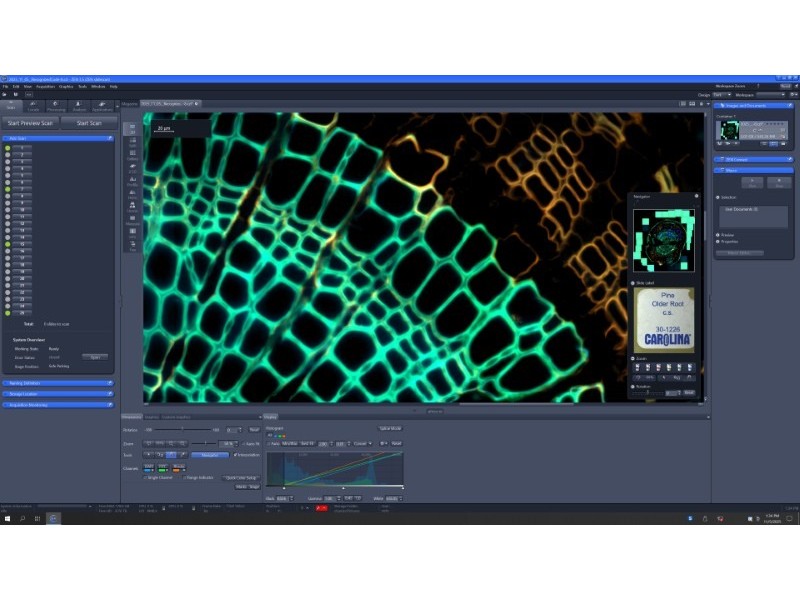
Task: Adjust the Dimensions rotation slider
Action: (183, 430)
